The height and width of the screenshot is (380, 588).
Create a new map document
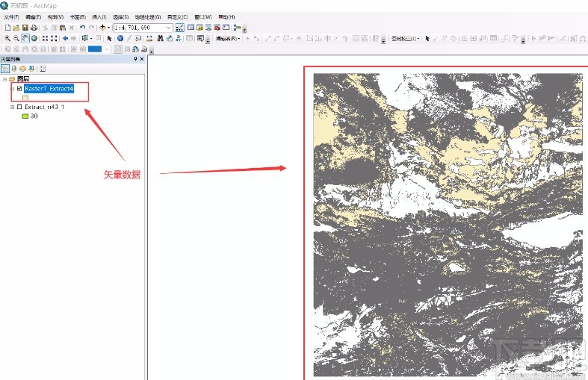7,28
